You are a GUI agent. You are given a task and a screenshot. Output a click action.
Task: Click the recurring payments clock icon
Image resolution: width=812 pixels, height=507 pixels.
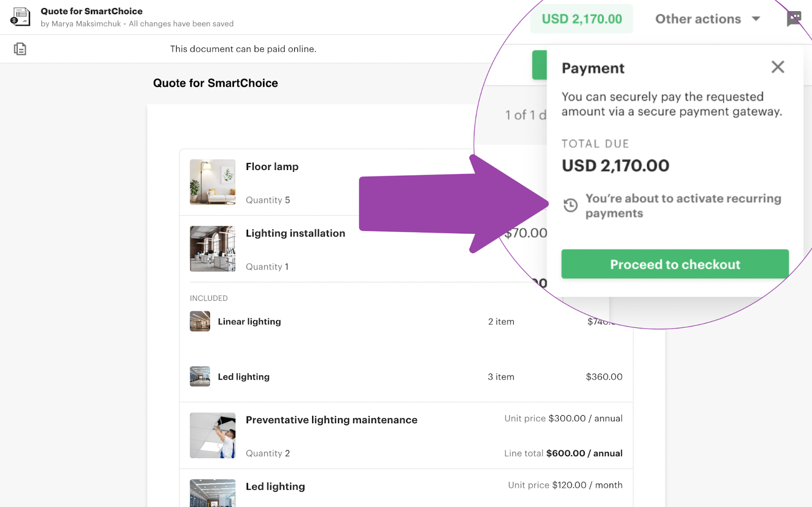coord(570,205)
